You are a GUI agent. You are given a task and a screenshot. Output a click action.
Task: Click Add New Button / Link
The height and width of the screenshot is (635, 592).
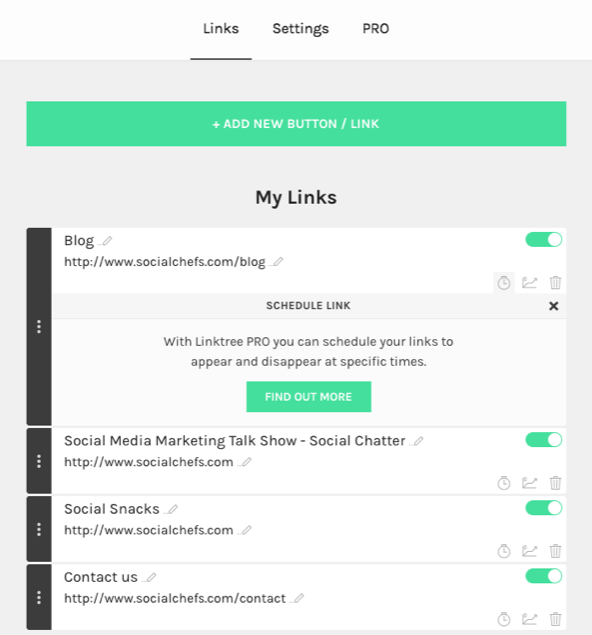[x=296, y=124]
